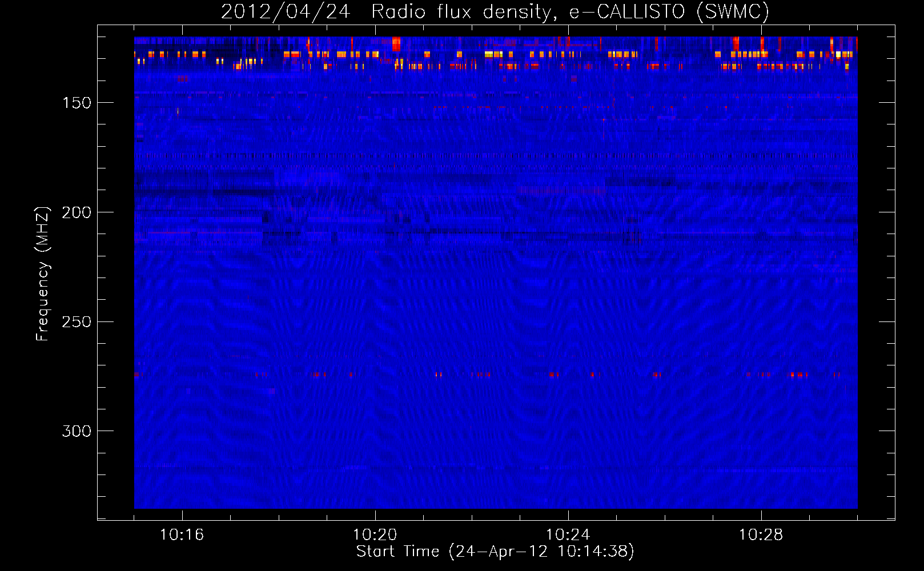The width and height of the screenshot is (924, 571).
Task: Click the 300 frequency tick label
Action: point(77,431)
